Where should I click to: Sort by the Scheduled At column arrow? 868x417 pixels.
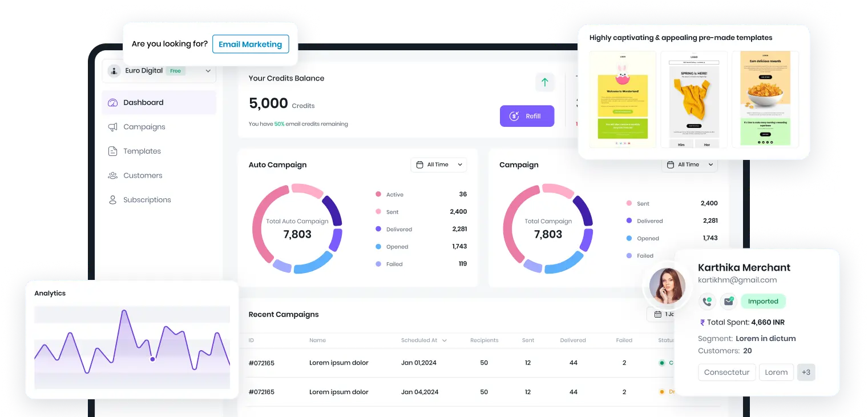click(x=445, y=340)
